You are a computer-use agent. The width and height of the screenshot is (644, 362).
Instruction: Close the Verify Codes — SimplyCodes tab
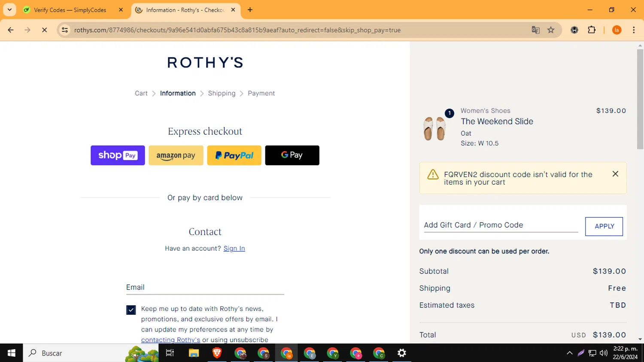coord(121,10)
